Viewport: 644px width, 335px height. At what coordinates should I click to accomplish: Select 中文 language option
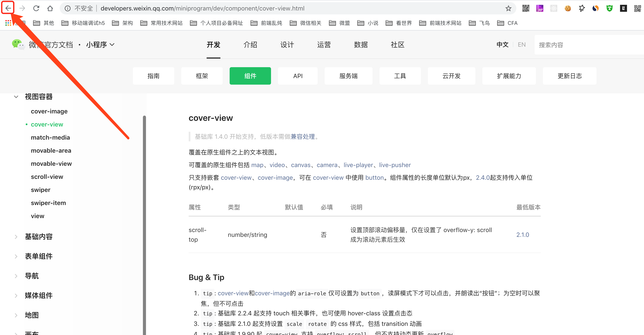(x=502, y=44)
